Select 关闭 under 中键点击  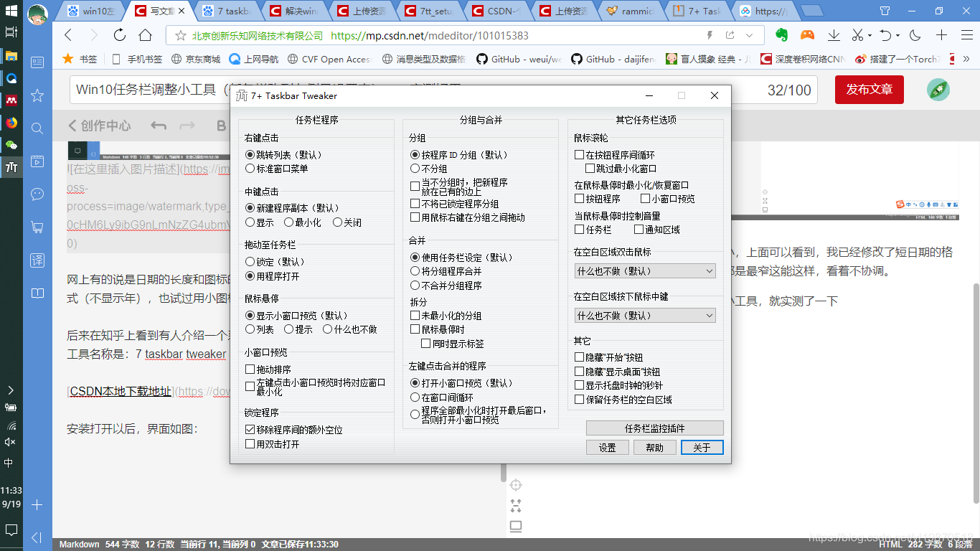point(347,222)
